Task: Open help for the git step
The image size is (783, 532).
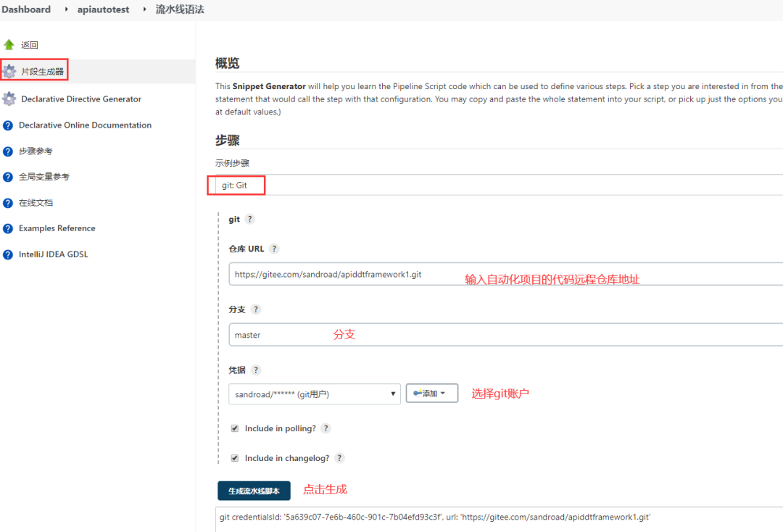Action: 249,219
